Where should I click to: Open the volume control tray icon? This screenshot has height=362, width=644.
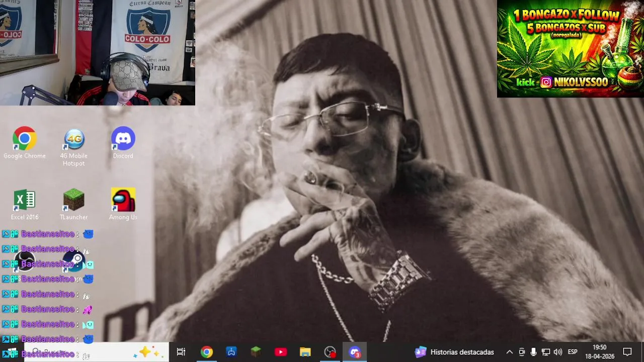pos(557,352)
